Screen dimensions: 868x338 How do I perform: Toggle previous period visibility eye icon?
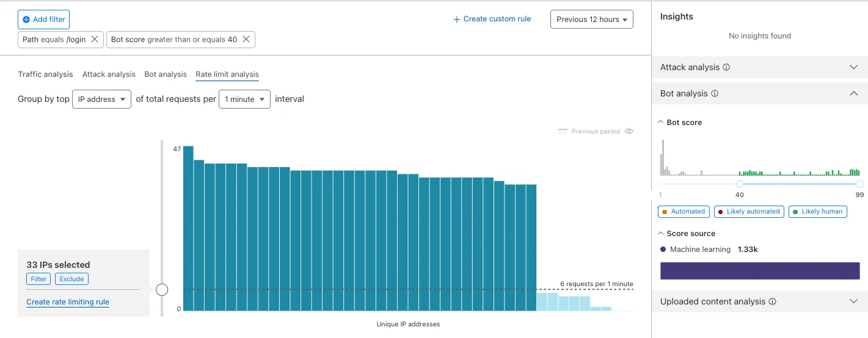click(629, 131)
